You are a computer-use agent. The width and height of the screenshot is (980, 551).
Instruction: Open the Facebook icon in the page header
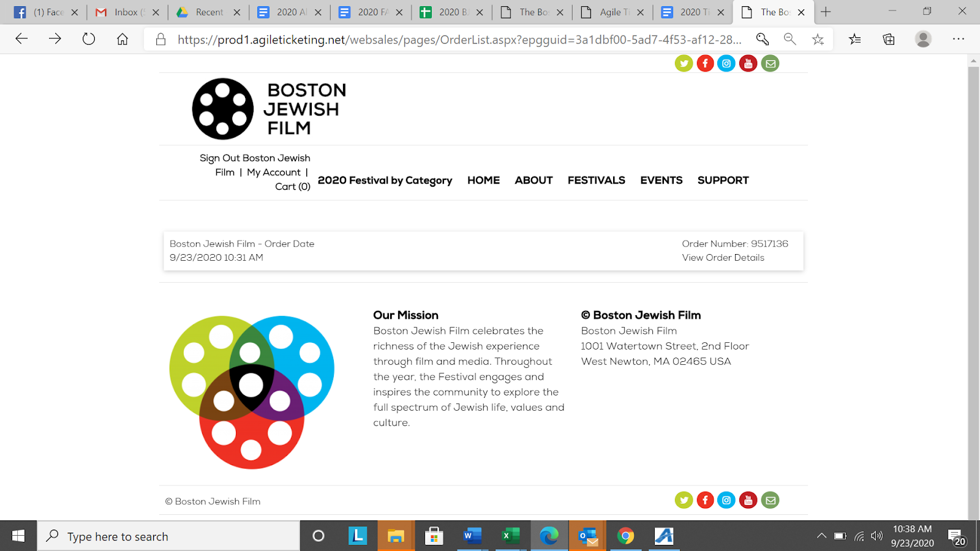click(x=705, y=63)
